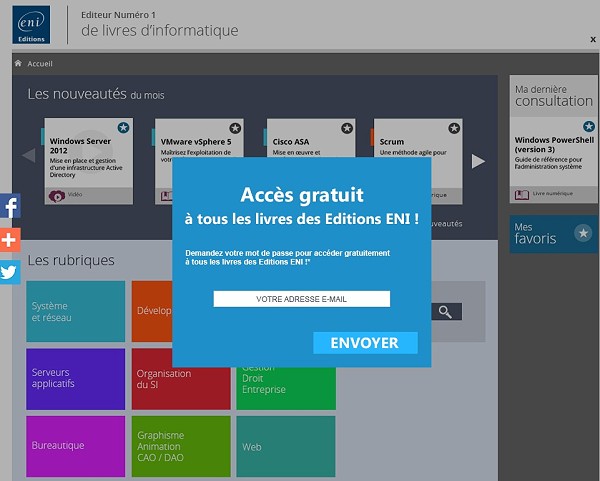Open the Web category tile

[x=286, y=447]
